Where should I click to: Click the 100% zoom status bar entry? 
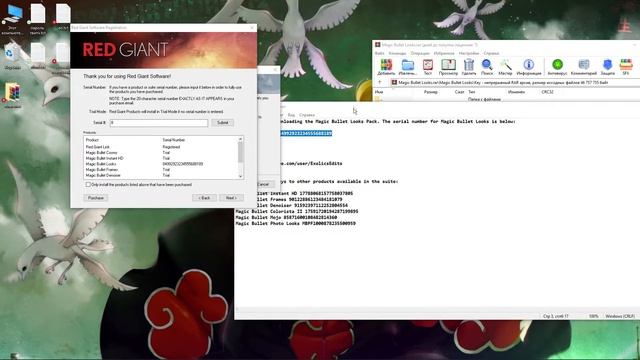tap(593, 316)
